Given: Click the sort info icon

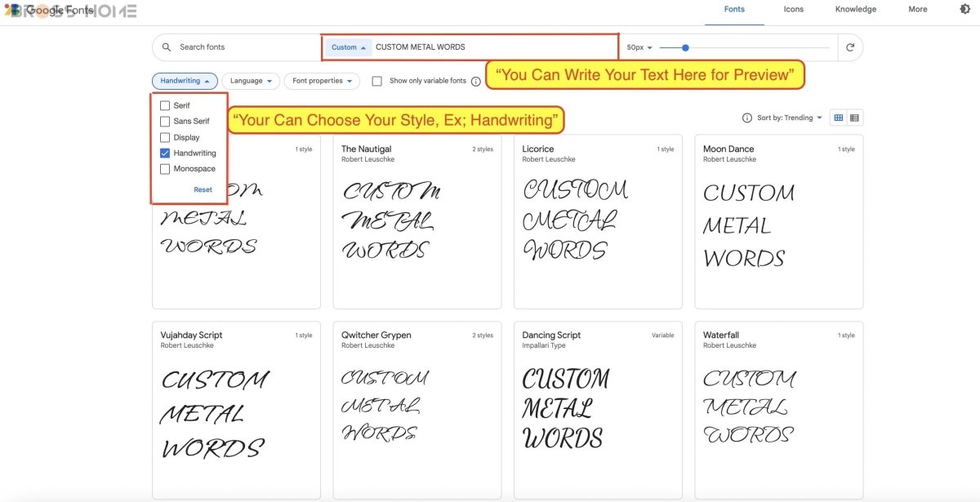Looking at the screenshot, I should (x=746, y=118).
